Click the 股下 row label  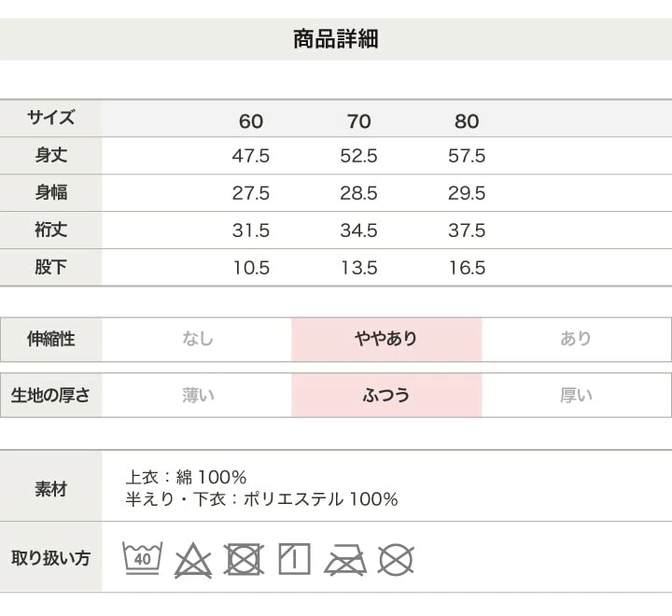coord(51,268)
